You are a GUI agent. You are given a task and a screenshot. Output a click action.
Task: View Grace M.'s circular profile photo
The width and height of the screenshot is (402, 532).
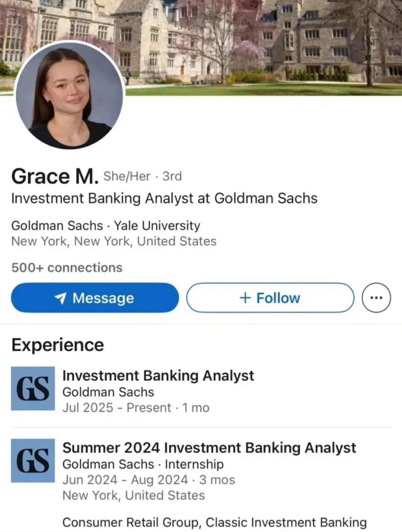pyautogui.click(x=69, y=95)
